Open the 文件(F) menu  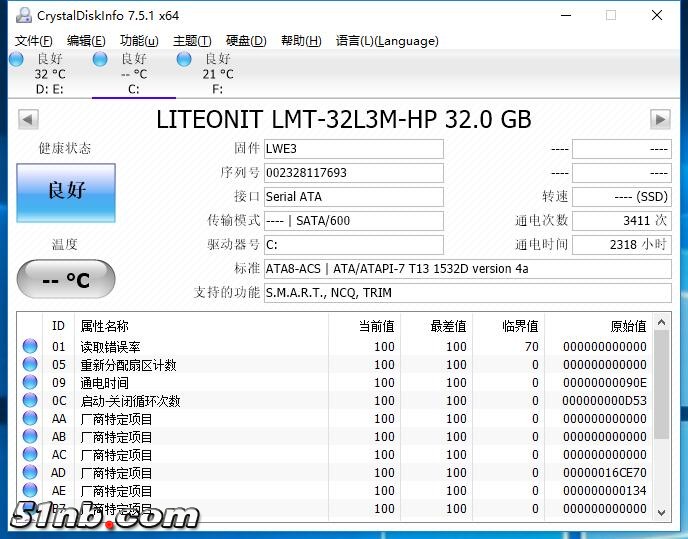pyautogui.click(x=33, y=41)
